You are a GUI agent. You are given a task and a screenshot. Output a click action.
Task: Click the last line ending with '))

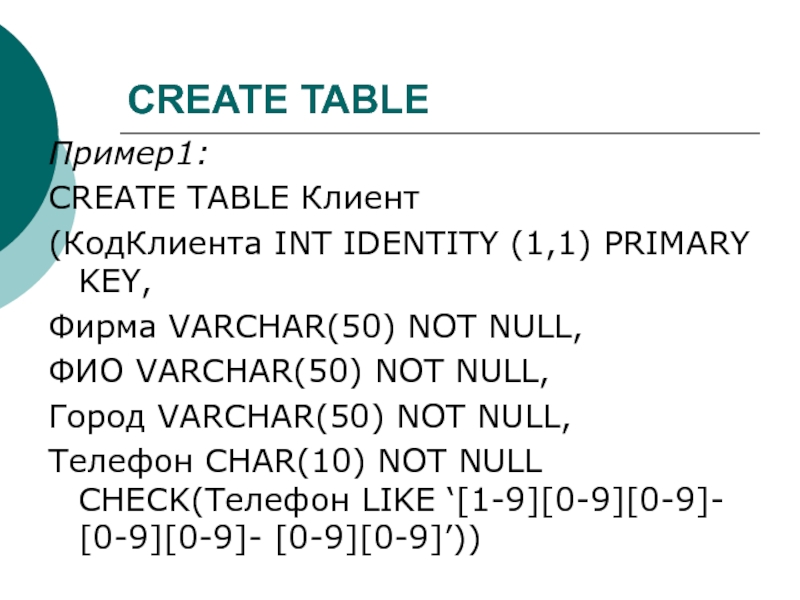pyautogui.click(x=280, y=541)
